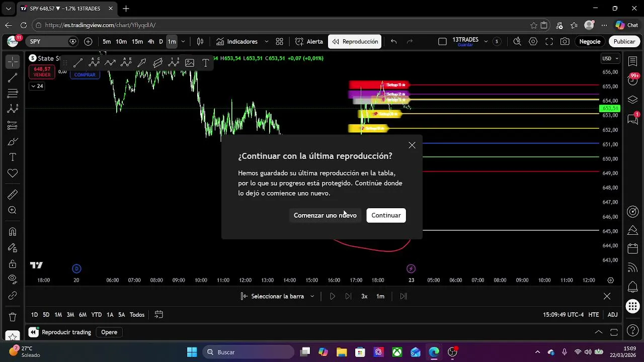Select the crosshair cursor tool

coord(13,61)
